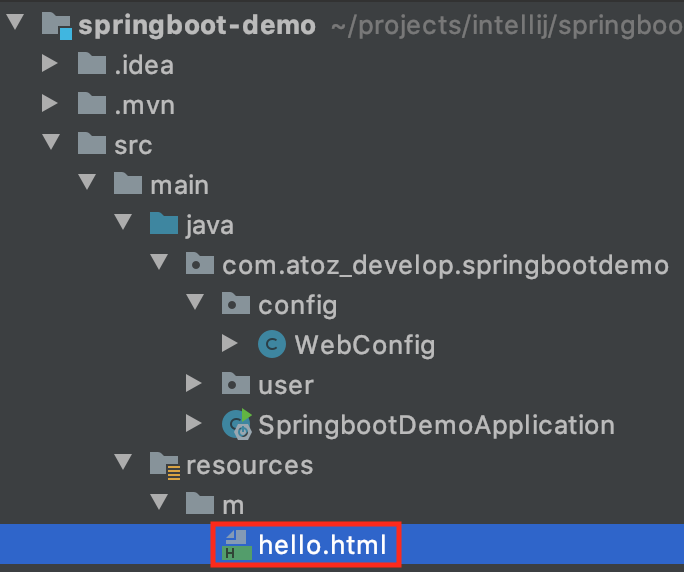Select the WebConfig class label
684x572 pixels.
coord(365,346)
